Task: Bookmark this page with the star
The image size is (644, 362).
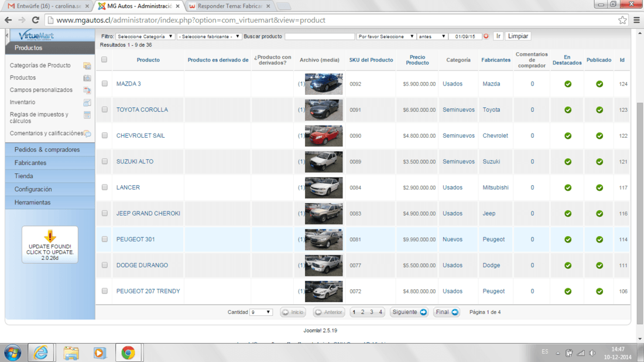Action: pyautogui.click(x=622, y=20)
